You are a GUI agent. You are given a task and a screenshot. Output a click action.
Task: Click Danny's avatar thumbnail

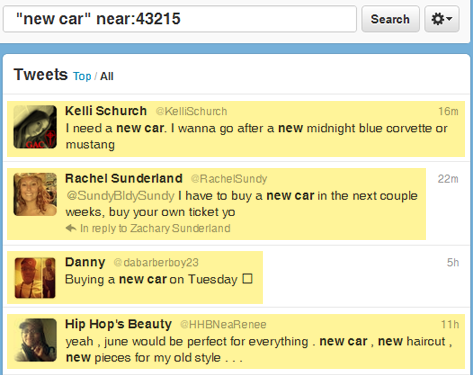pyautogui.click(x=35, y=278)
